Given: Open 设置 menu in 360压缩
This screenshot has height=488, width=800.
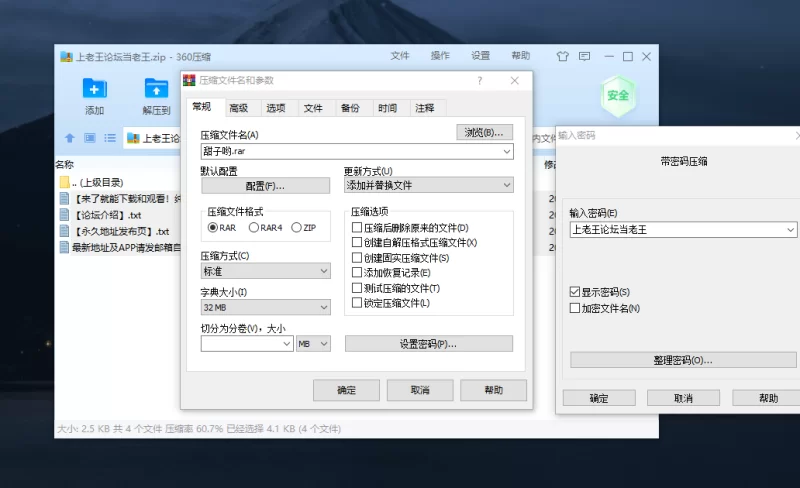Looking at the screenshot, I should coord(480,56).
